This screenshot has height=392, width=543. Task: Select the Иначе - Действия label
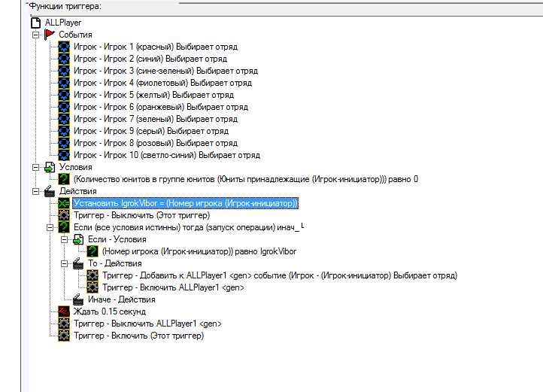point(122,299)
